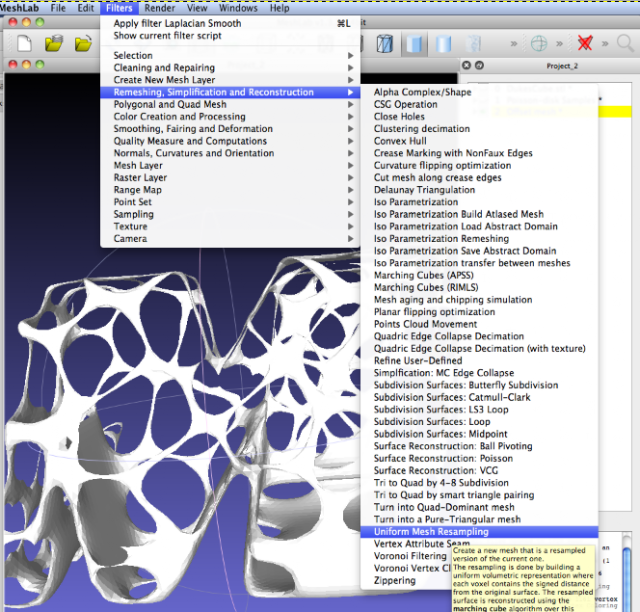Click the red X delete icon
This screenshot has width=640, height=612.
point(585,43)
